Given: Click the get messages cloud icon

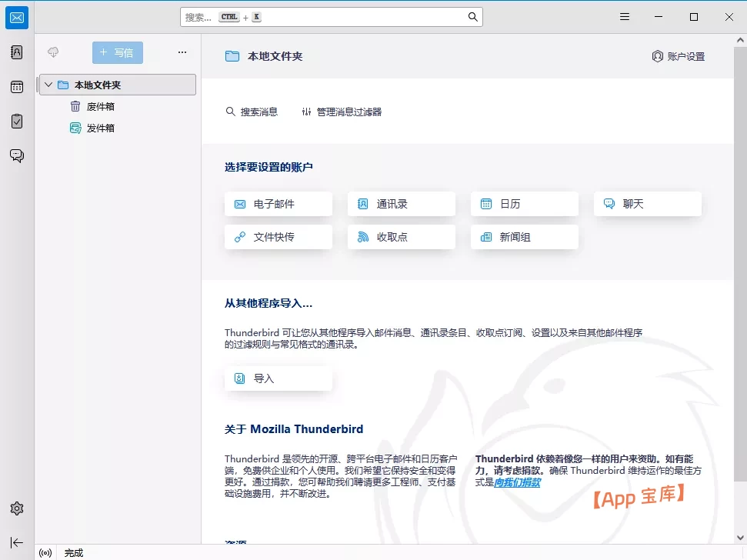Looking at the screenshot, I should click(52, 52).
